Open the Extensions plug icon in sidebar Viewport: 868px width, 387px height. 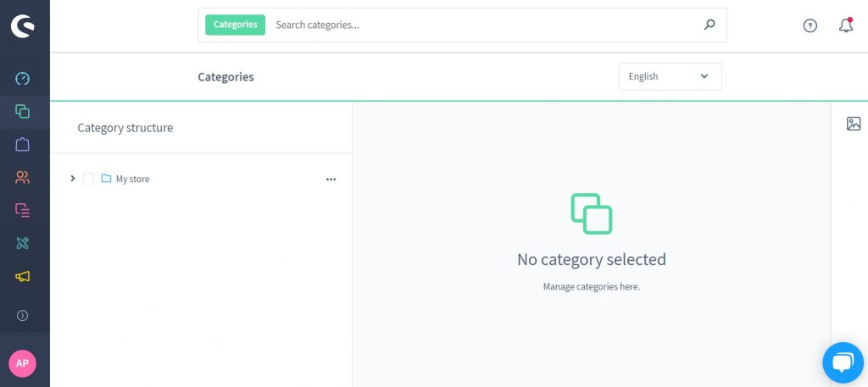click(22, 243)
